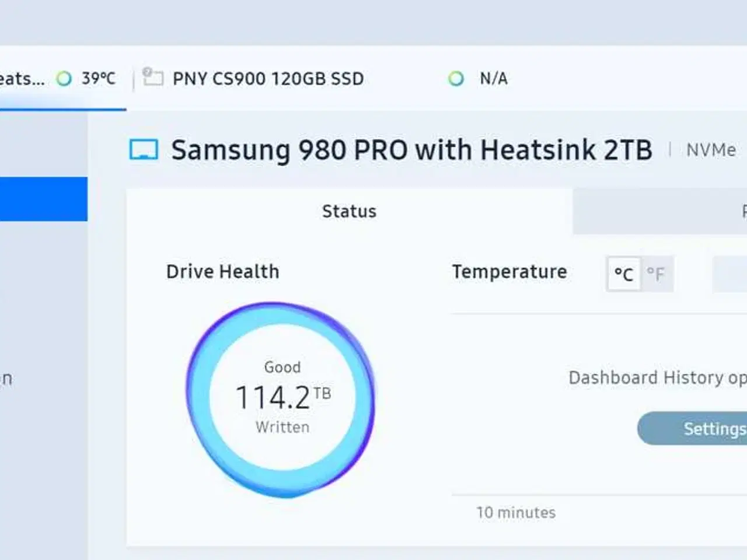Image resolution: width=747 pixels, height=560 pixels.
Task: Select the PNY CS900 120GB SSD drive tab
Action: tap(268, 78)
